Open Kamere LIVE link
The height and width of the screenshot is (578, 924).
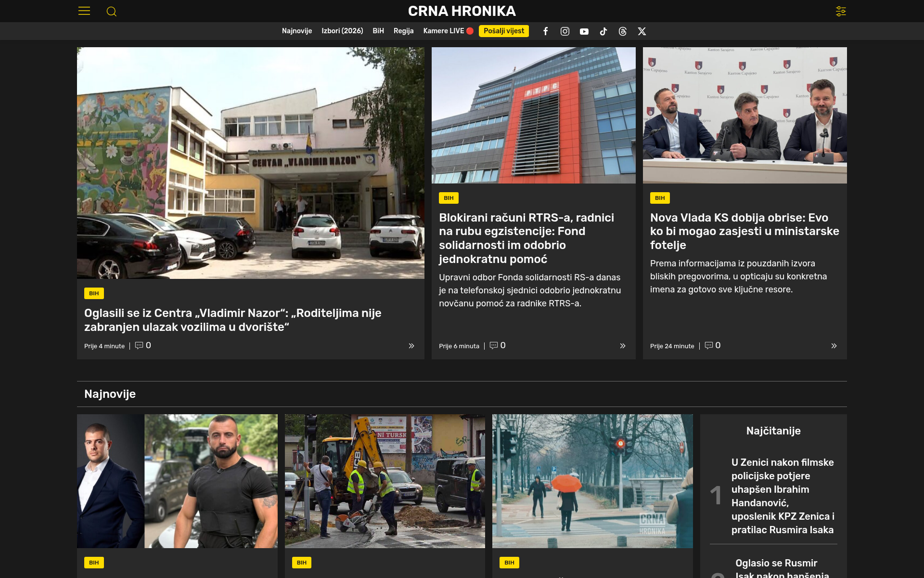point(448,31)
